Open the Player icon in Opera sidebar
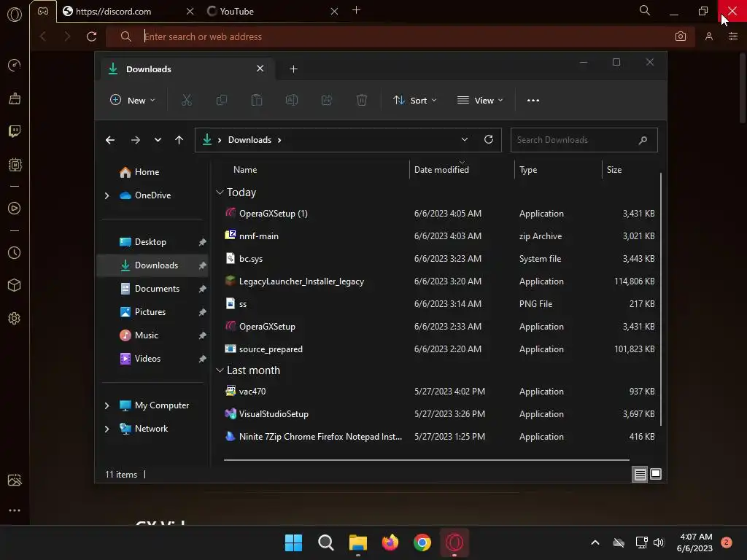This screenshot has width=747, height=560. click(15, 208)
